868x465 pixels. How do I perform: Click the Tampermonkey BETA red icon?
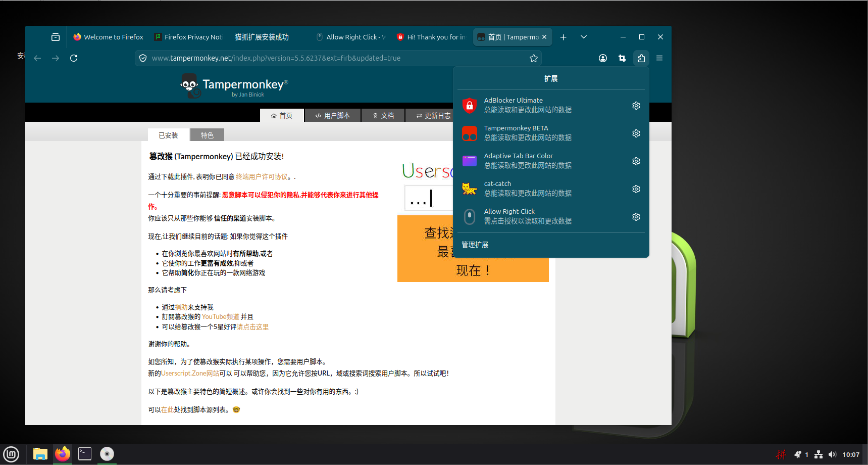click(470, 133)
